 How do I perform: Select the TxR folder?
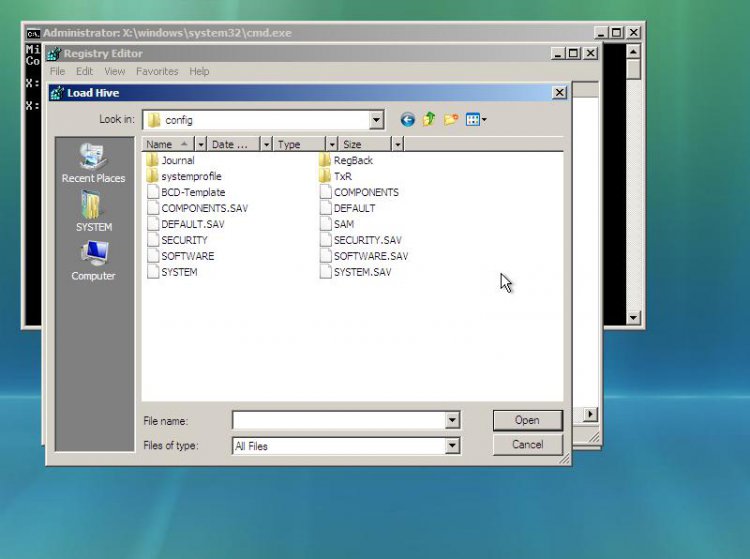click(336, 176)
